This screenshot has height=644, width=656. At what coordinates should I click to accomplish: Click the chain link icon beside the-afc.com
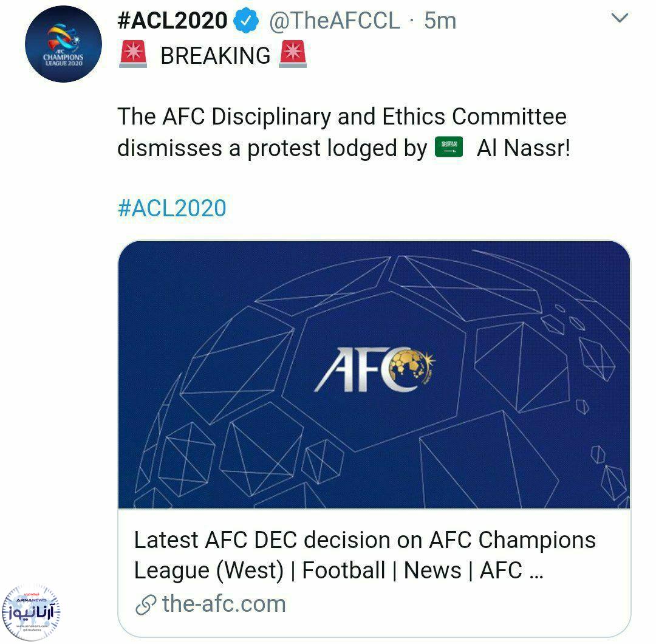click(x=146, y=605)
